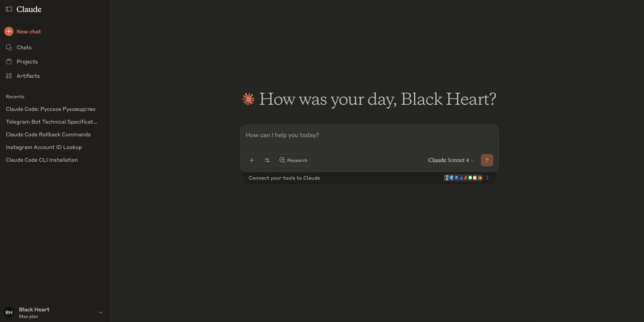Click the Canva connector icon
The width and height of the screenshot is (644, 322).
tap(451, 178)
